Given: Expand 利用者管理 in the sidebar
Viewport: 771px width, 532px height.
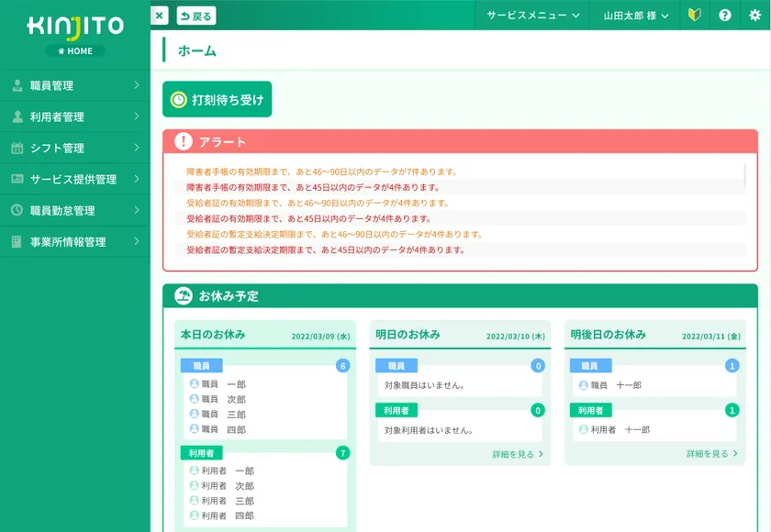Looking at the screenshot, I should click(x=74, y=116).
